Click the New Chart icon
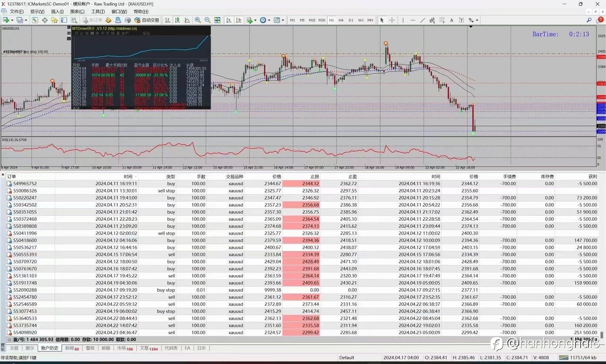Viewport: 606px width, 364px height. (6, 20)
